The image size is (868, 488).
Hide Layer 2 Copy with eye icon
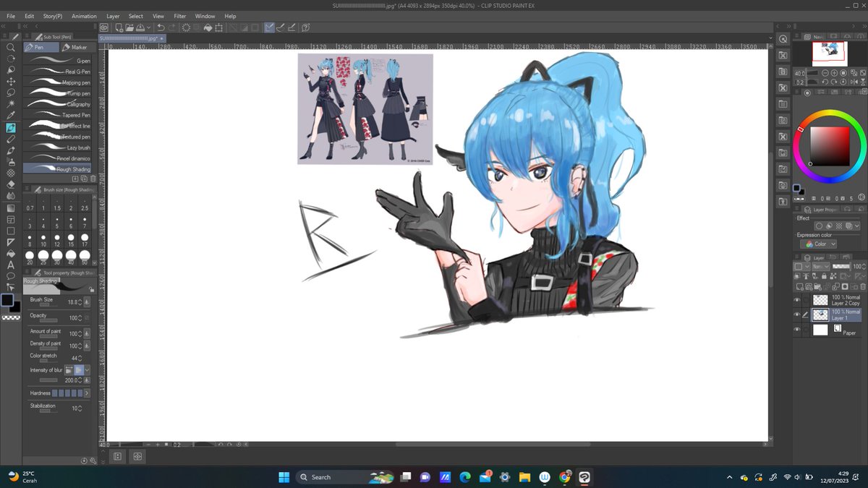pyautogui.click(x=799, y=299)
